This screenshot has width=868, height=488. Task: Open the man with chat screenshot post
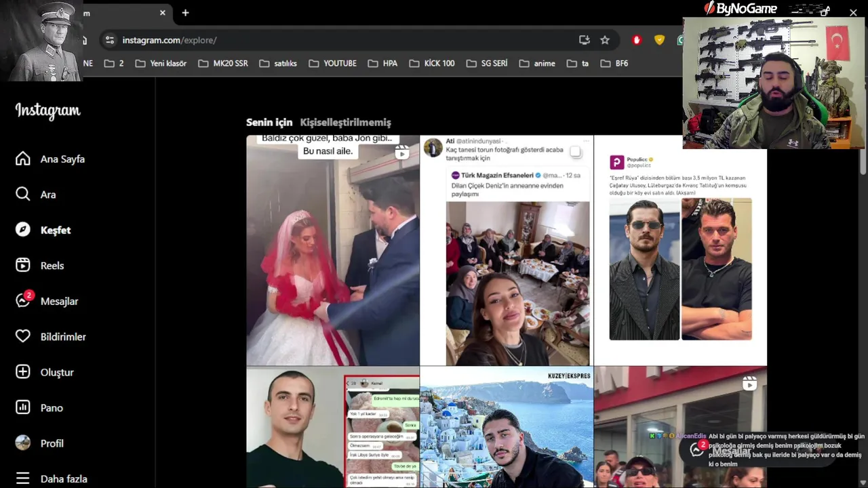(x=333, y=427)
